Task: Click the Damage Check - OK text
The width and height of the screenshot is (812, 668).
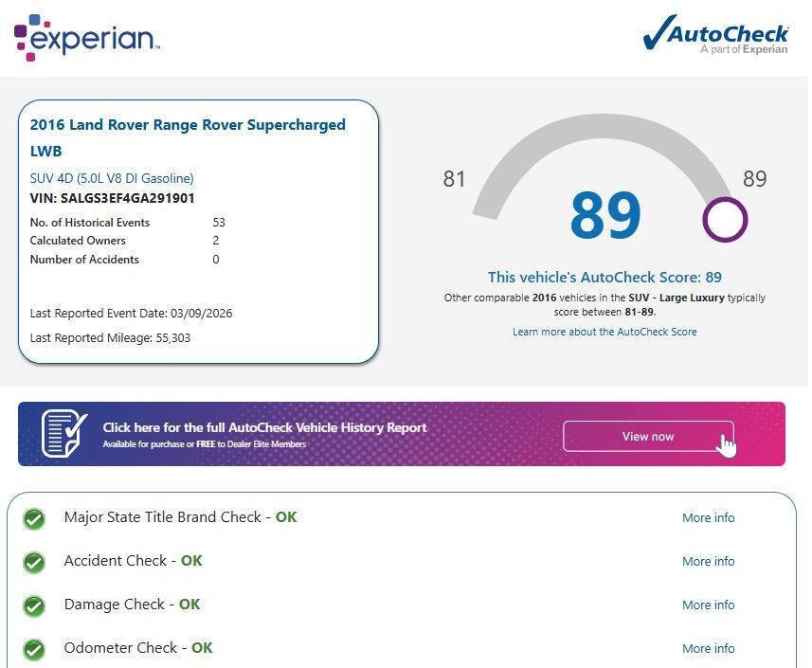Action: click(132, 605)
